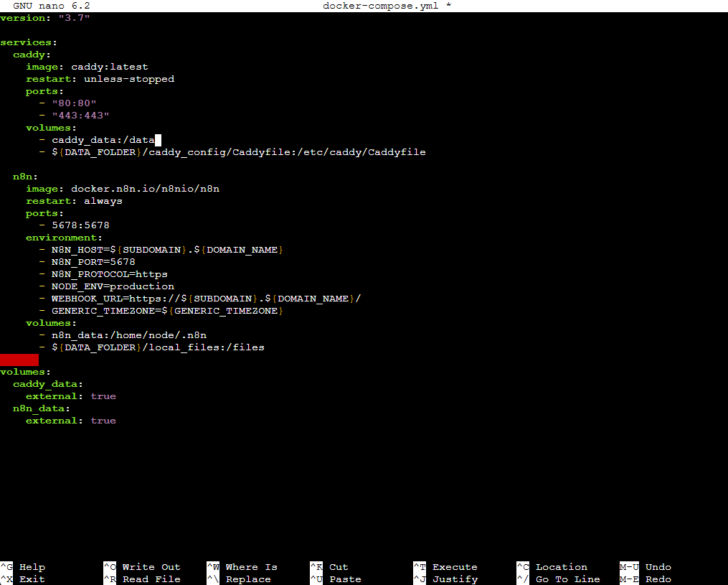Click the GNU nano 6.2 title text
Screen dimensions: 728x585
coord(52,6)
